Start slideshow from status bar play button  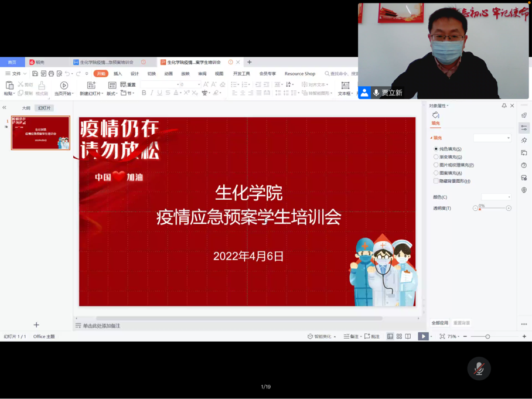(422, 336)
